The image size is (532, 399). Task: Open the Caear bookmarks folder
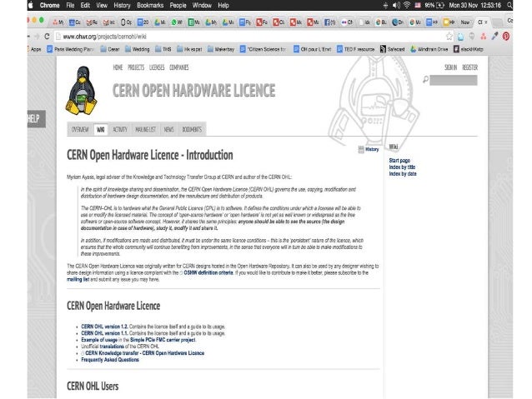(110, 49)
